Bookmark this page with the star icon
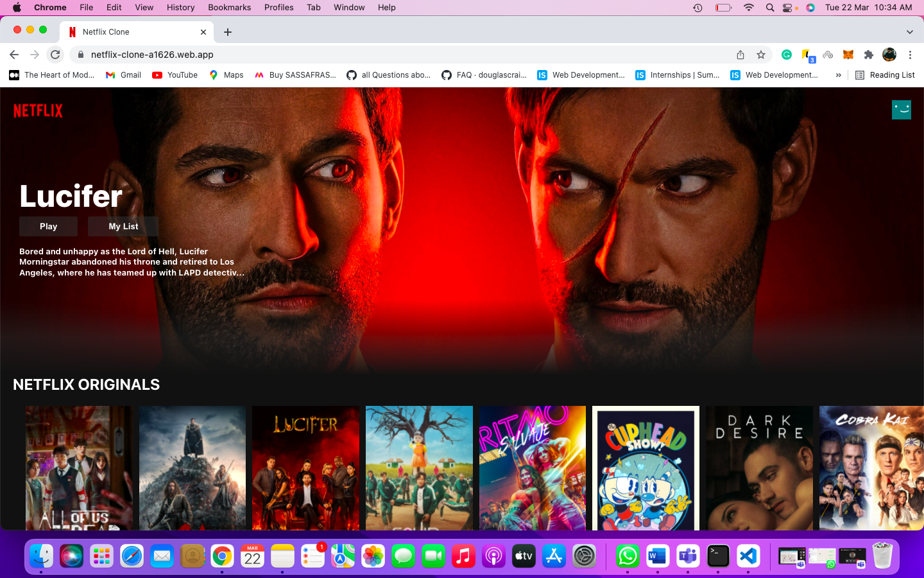924x578 pixels. pyautogui.click(x=761, y=55)
